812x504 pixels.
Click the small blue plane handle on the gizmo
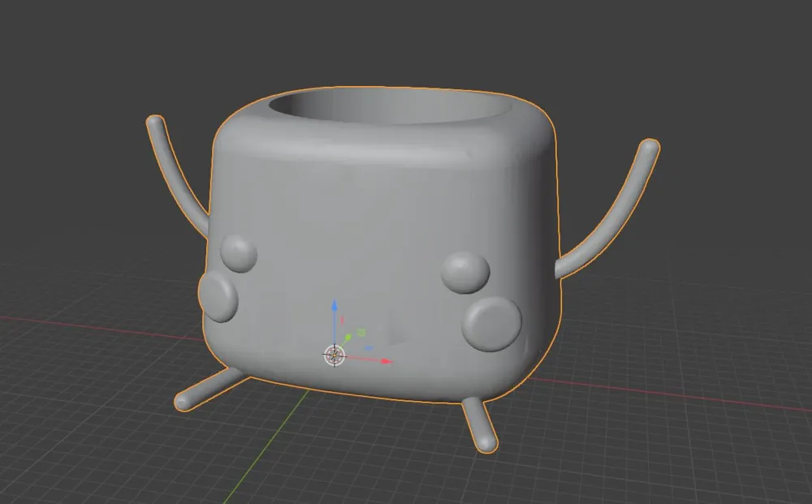[x=367, y=349]
